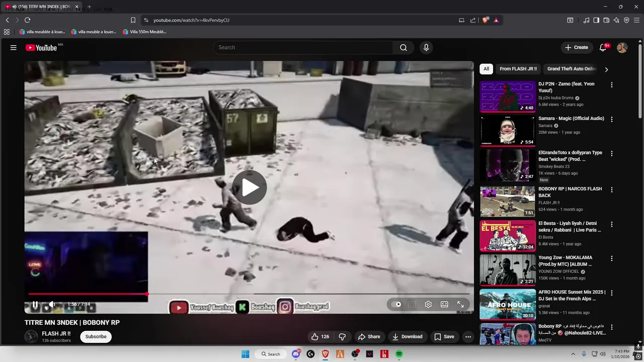Open more actions ellipsis below video
Viewport: 644px width, 362px height.
pos(468,336)
